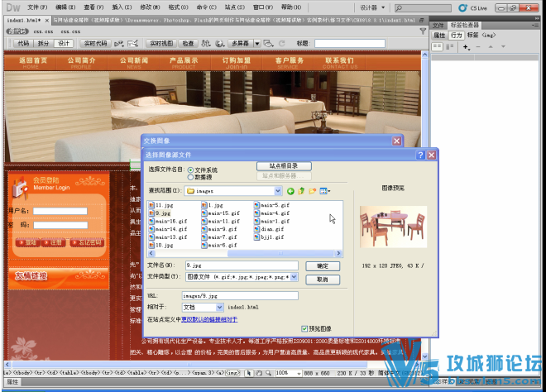Select the pointer tool in the status bar
The height and width of the screenshot is (392, 546).
(x=248, y=373)
